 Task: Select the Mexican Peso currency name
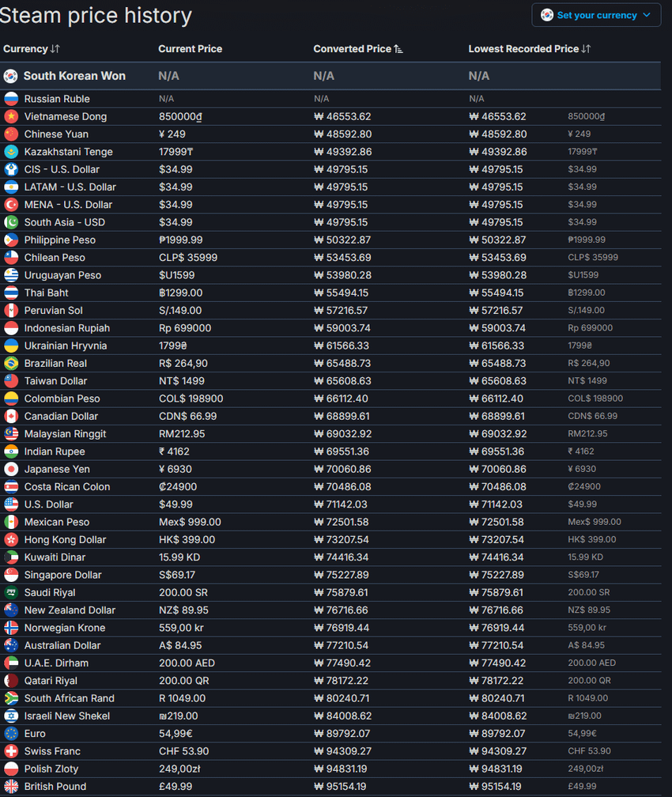57,522
